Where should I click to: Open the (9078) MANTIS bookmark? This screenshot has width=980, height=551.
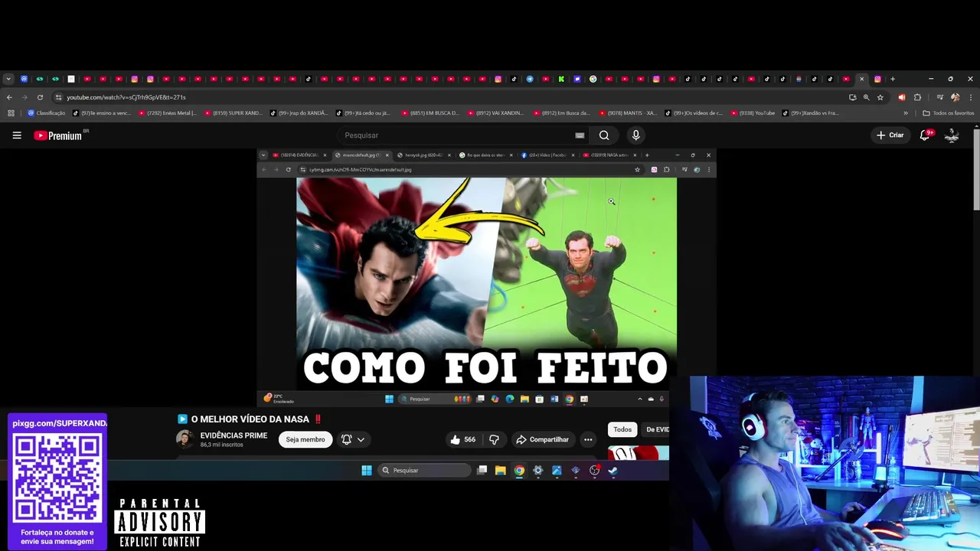click(x=628, y=113)
